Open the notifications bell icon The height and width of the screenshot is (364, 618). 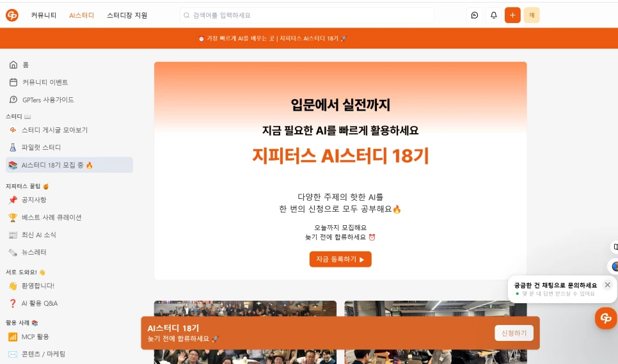point(493,15)
